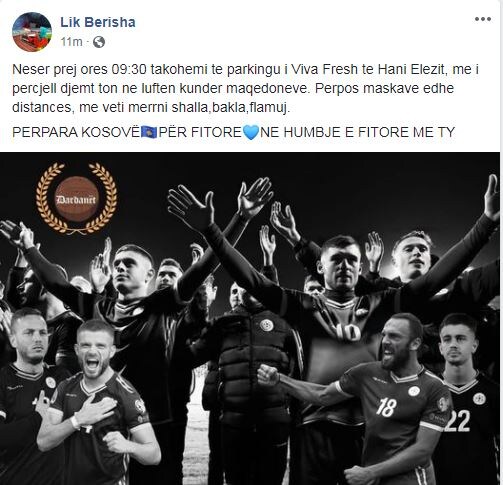Open Lik Berisha's profile picture
This screenshot has height=485, width=503.
click(32, 32)
